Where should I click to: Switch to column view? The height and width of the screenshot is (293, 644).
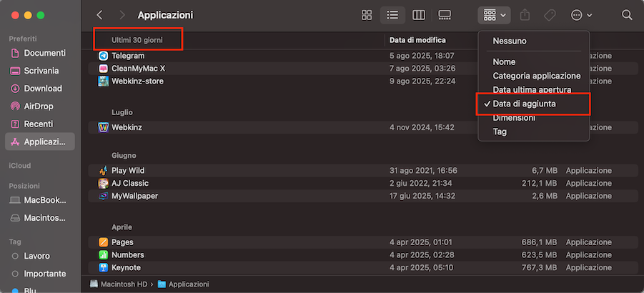tap(419, 15)
